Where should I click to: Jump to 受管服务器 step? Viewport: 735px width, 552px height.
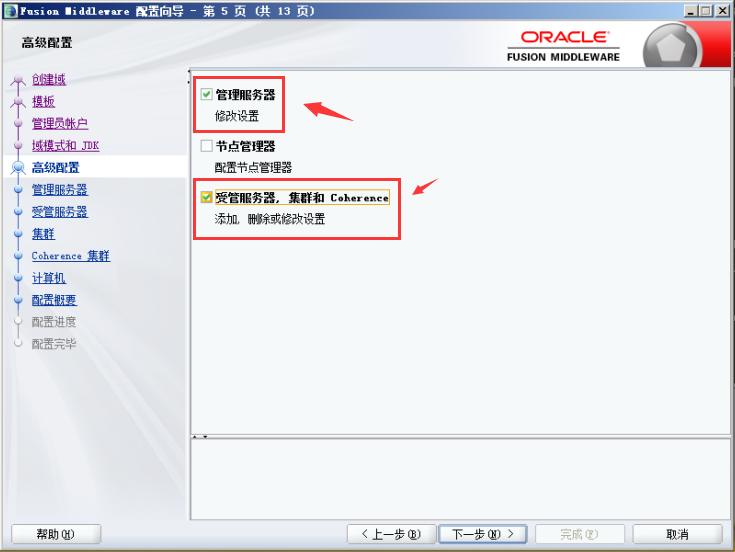click(59, 211)
